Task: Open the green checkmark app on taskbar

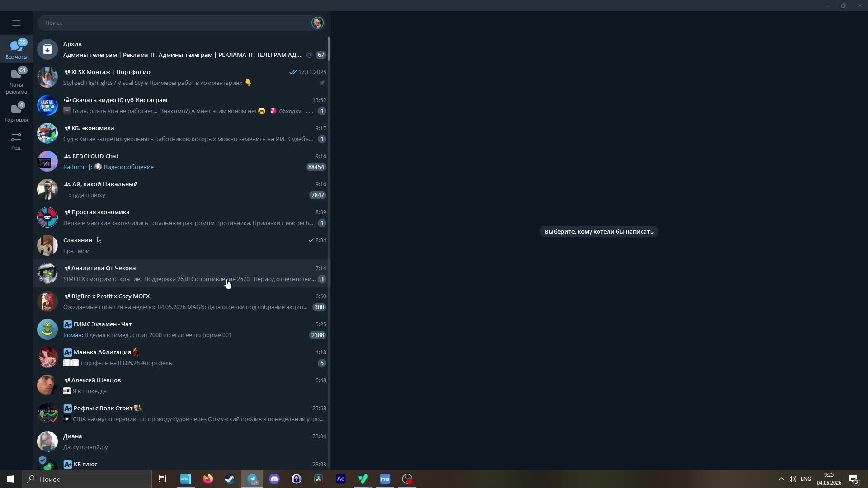Action: (x=363, y=479)
